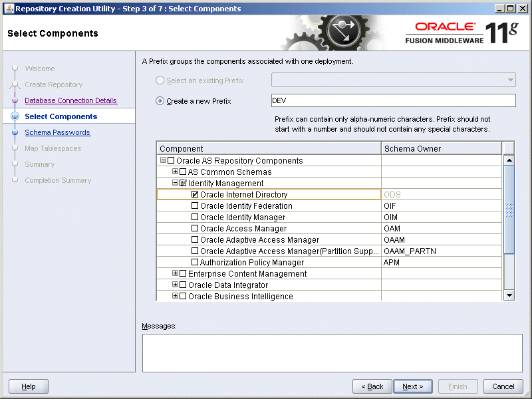Click the Select Components step in sidebar
This screenshot has height=399, width=532.
61,116
